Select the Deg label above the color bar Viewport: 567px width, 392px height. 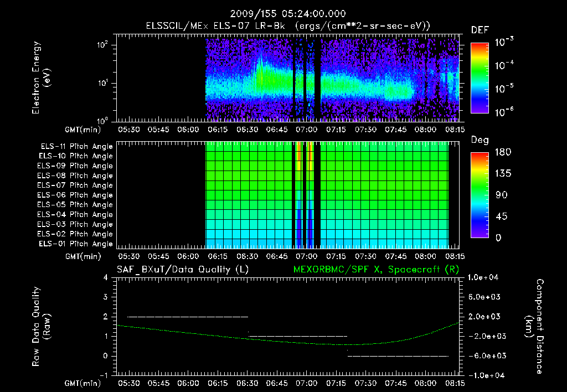(x=480, y=140)
